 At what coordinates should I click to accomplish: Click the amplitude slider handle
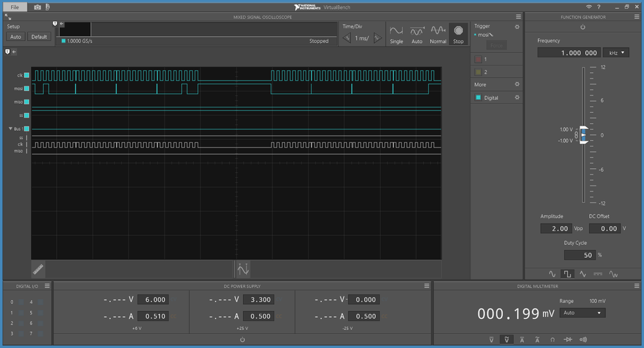coord(583,135)
